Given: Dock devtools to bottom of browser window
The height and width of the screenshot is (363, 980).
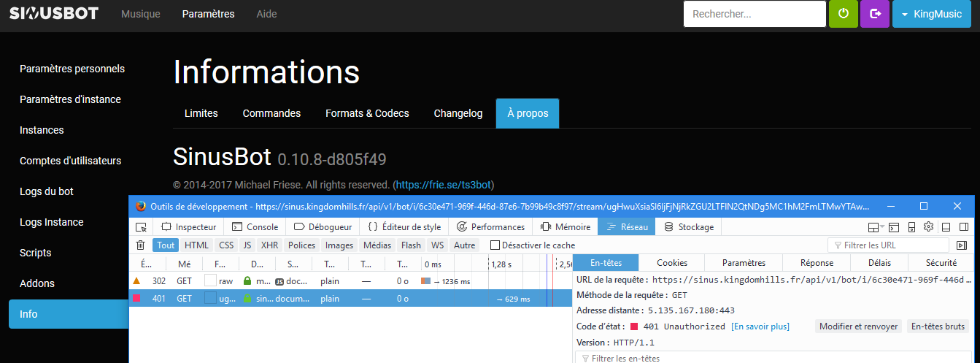Looking at the screenshot, I should 946,227.
